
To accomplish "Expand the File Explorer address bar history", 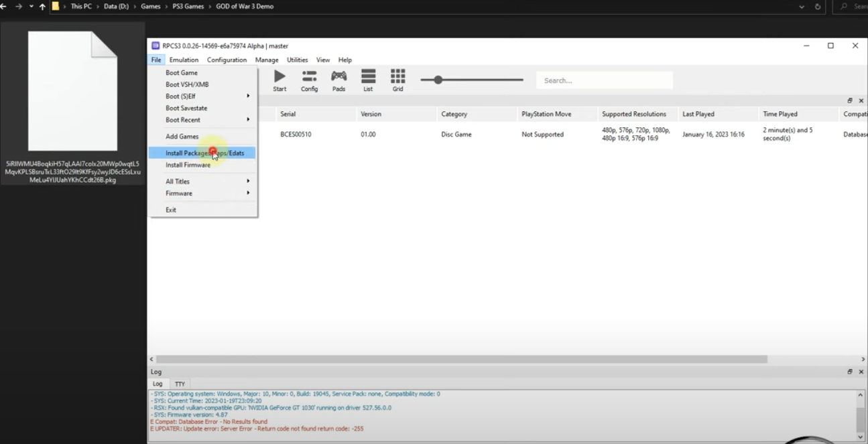I will pos(802,7).
